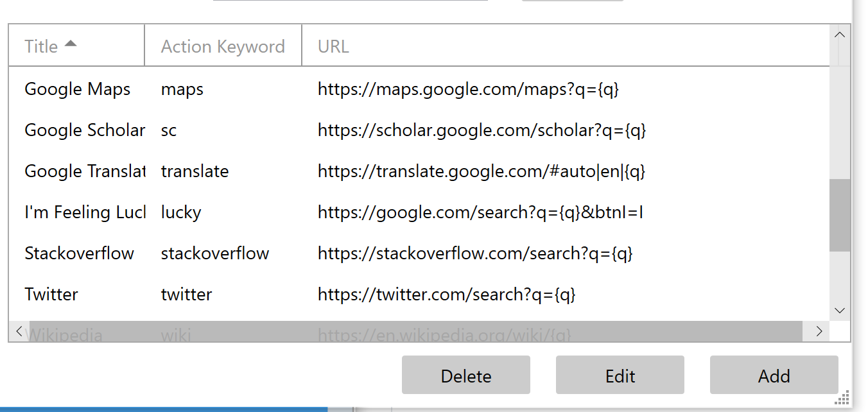Viewport: 868px width, 412px height.
Task: Sort by the Action Keyword column header
Action: (x=223, y=46)
